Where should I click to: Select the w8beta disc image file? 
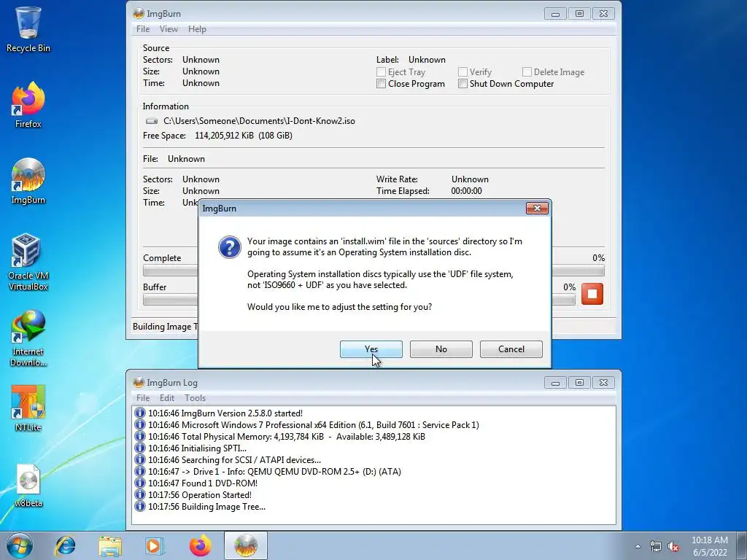pyautogui.click(x=28, y=485)
